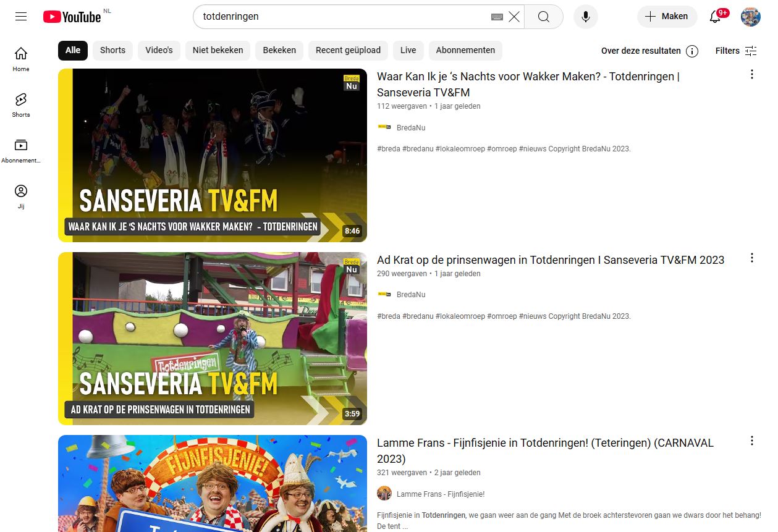The image size is (778, 532).
Task: Open Lamme Frans - Fijnfisjenie! channel name
Action: 441,494
